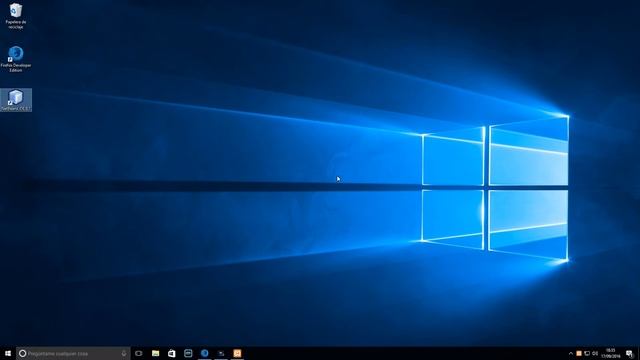Switch to the Firefox Developer Edition taskbar app

204,353
